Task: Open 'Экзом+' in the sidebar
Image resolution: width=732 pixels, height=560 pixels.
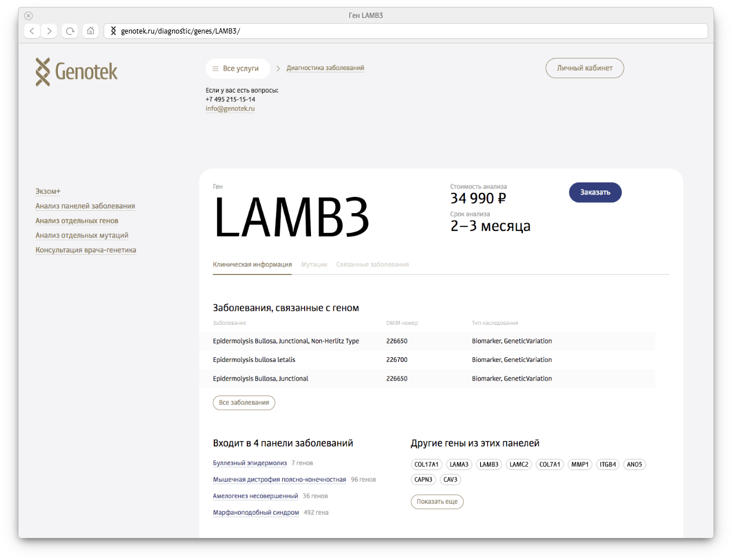Action: 48,192
